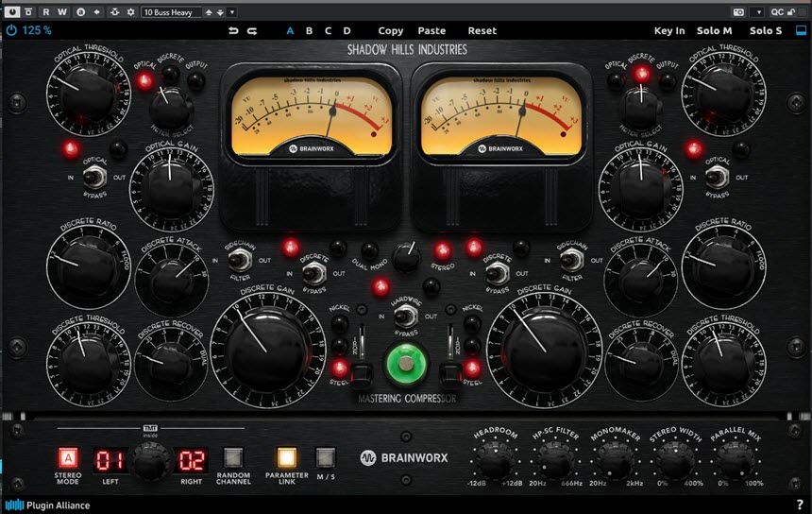Click the left Discrete Ratio knob
This screenshot has width=812, height=514.
pyautogui.click(x=89, y=266)
